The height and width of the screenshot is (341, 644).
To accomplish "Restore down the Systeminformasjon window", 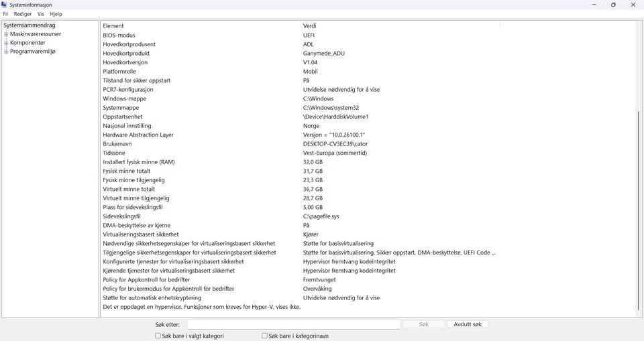I will (x=613, y=5).
